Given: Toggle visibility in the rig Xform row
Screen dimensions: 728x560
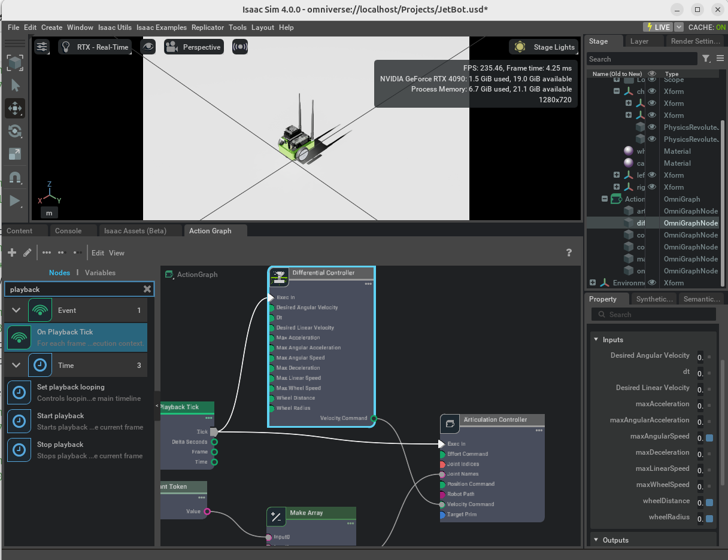Looking at the screenshot, I should tap(652, 187).
